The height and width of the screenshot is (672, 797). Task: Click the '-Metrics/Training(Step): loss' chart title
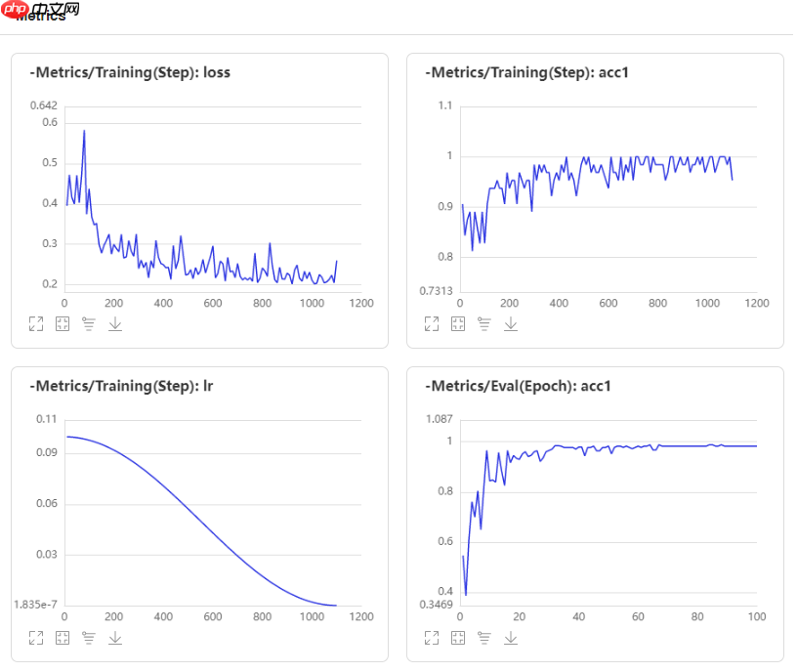tap(130, 72)
